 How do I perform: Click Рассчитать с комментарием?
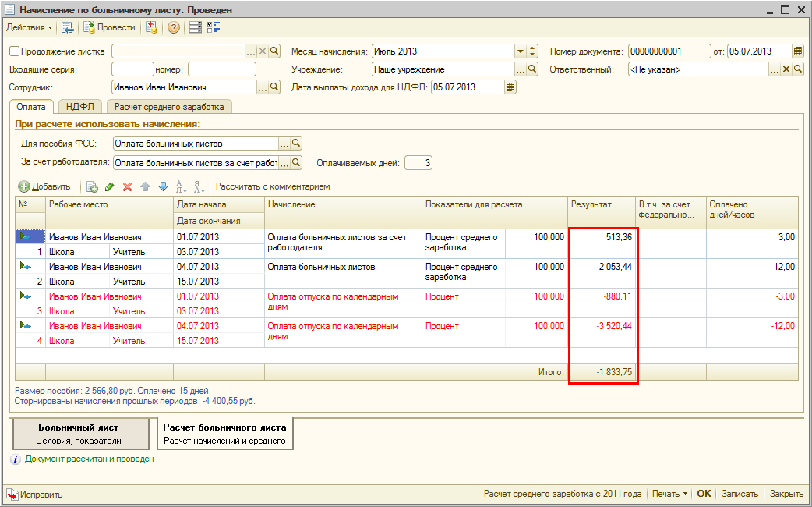[273, 186]
